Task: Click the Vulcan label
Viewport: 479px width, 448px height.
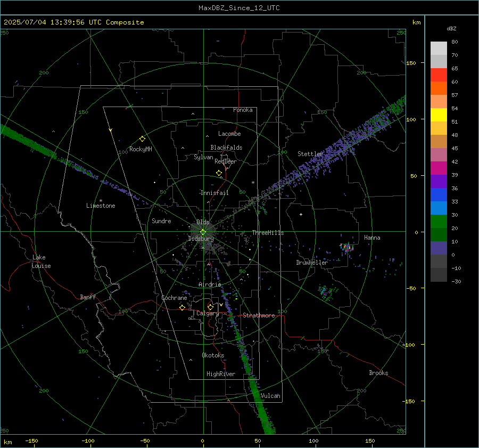Action: pyautogui.click(x=270, y=396)
